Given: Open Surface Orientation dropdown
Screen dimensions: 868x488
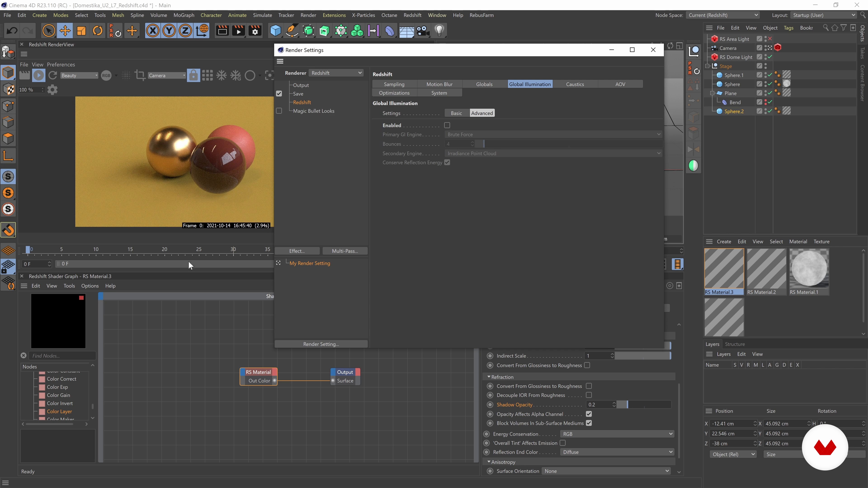Looking at the screenshot, I should (606, 471).
